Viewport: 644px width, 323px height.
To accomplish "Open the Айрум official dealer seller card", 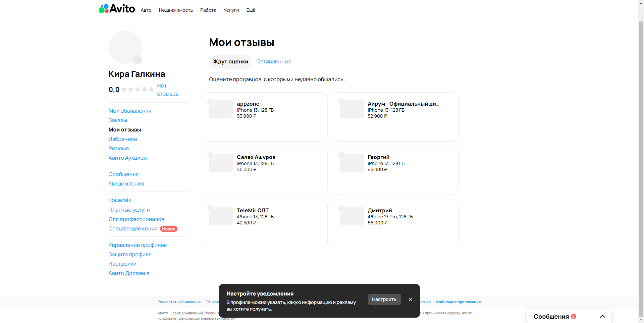I will [395, 117].
